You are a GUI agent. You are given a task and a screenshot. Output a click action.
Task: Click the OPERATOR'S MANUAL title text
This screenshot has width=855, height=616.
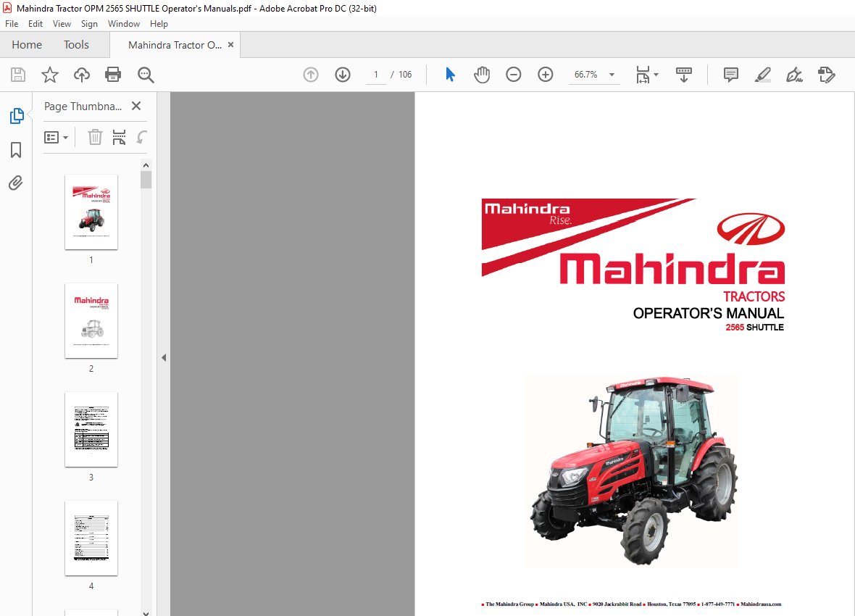(709, 313)
